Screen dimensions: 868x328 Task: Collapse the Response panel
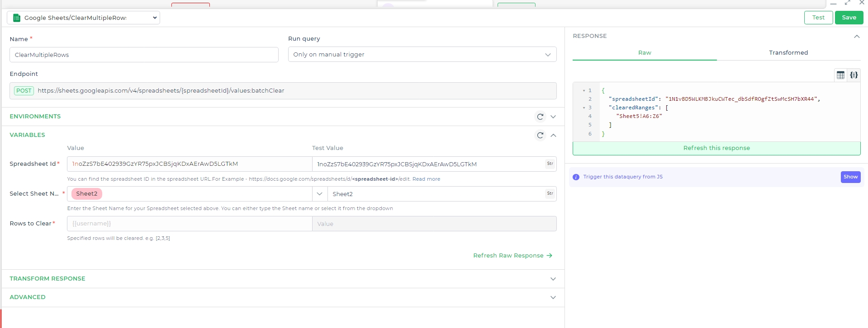point(857,36)
